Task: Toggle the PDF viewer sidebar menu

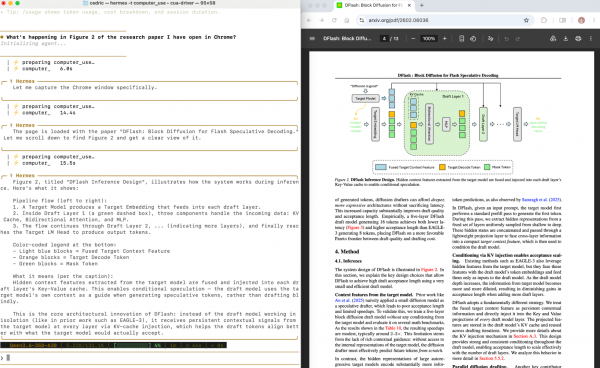Action: [312, 39]
